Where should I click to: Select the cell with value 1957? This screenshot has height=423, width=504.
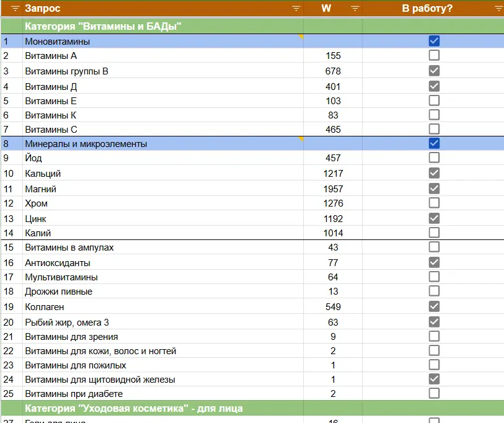click(333, 189)
